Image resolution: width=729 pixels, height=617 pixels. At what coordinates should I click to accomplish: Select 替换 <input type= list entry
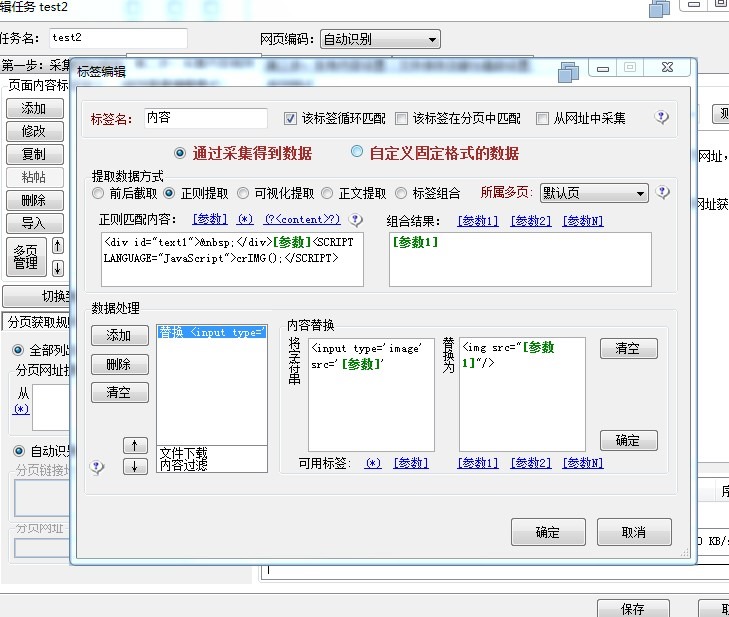pyautogui.click(x=212, y=332)
